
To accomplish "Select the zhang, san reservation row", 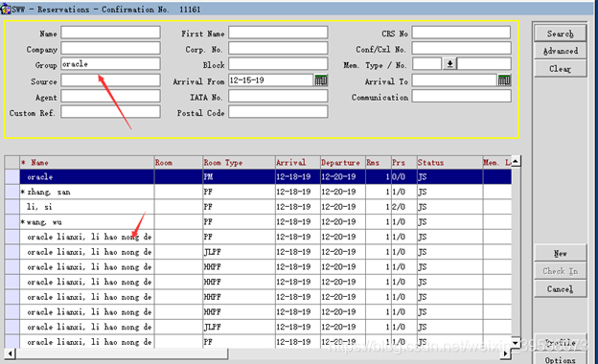I will [258, 192].
